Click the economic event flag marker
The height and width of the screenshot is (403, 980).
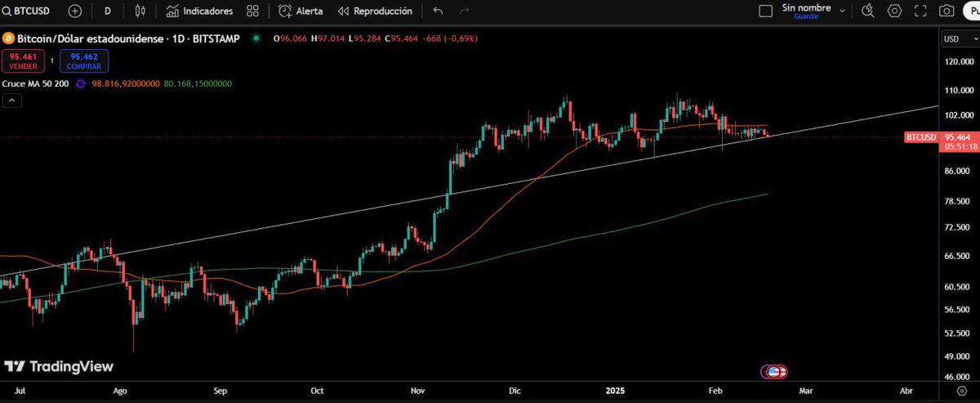(x=775, y=372)
